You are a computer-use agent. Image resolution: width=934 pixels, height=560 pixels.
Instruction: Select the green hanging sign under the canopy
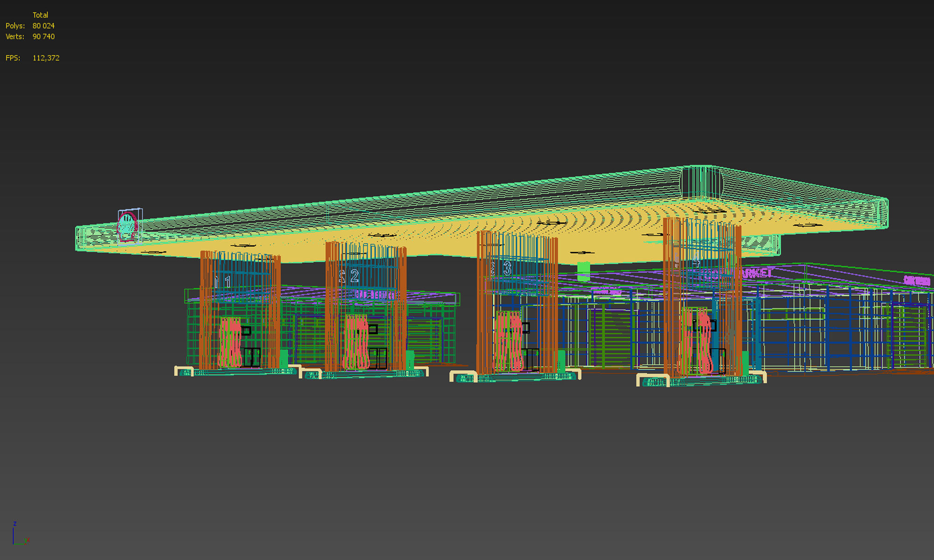point(583,271)
